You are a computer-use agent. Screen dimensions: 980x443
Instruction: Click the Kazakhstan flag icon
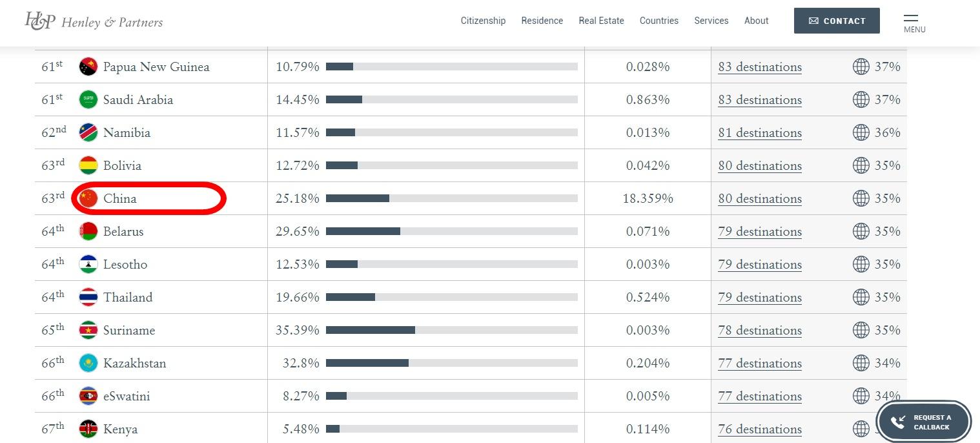tap(88, 363)
